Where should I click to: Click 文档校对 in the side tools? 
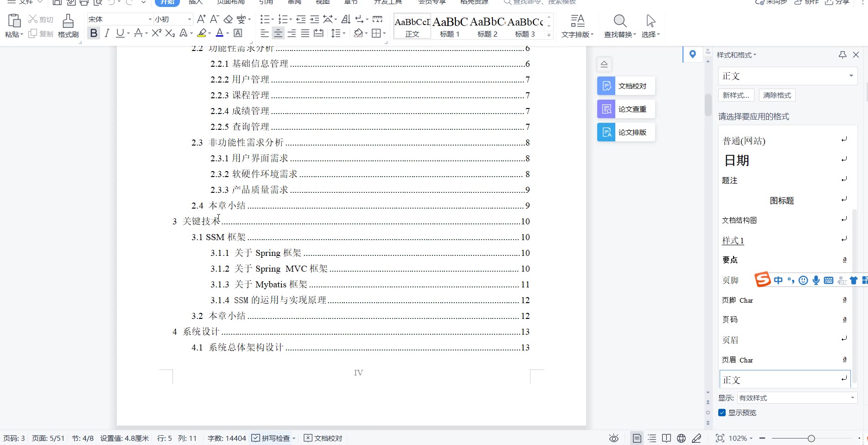coord(626,86)
